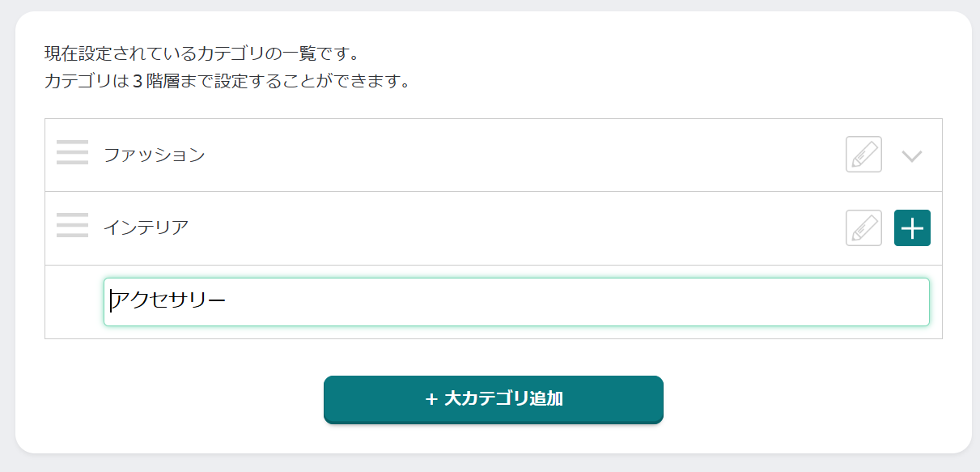Image resolution: width=980 pixels, height=472 pixels.
Task: Edit the ファッション category with pencil icon
Action: pyautogui.click(x=863, y=154)
